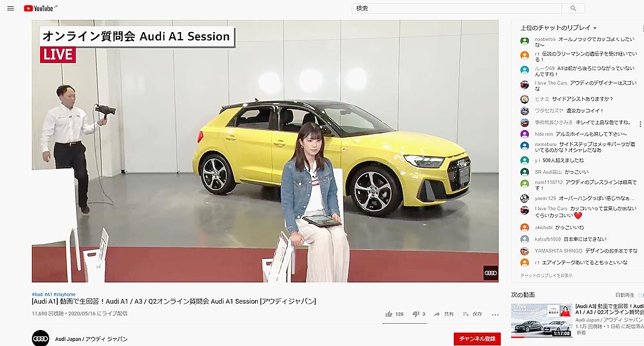Open the #stayhome hashtag link
The image size is (644, 346).
(65, 294)
